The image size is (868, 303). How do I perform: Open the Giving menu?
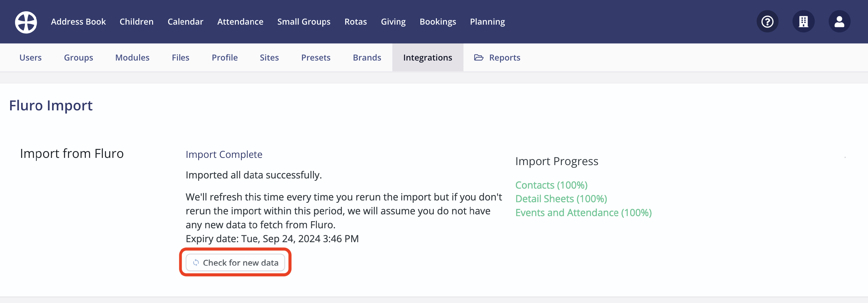(x=393, y=21)
